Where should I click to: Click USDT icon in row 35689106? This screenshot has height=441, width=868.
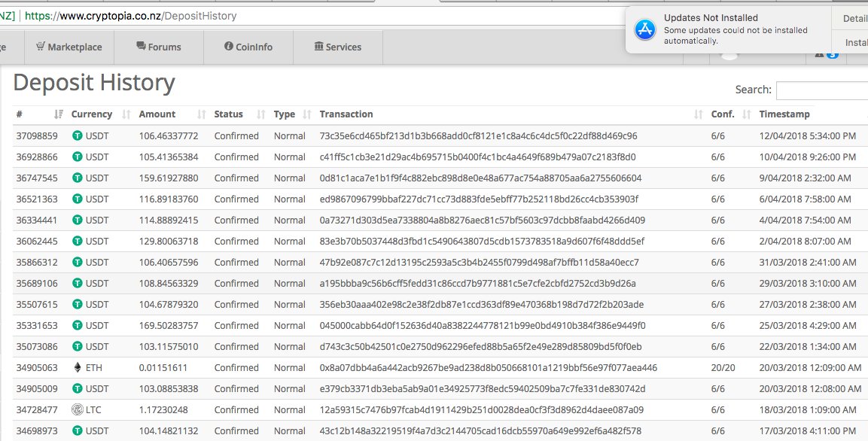point(78,283)
